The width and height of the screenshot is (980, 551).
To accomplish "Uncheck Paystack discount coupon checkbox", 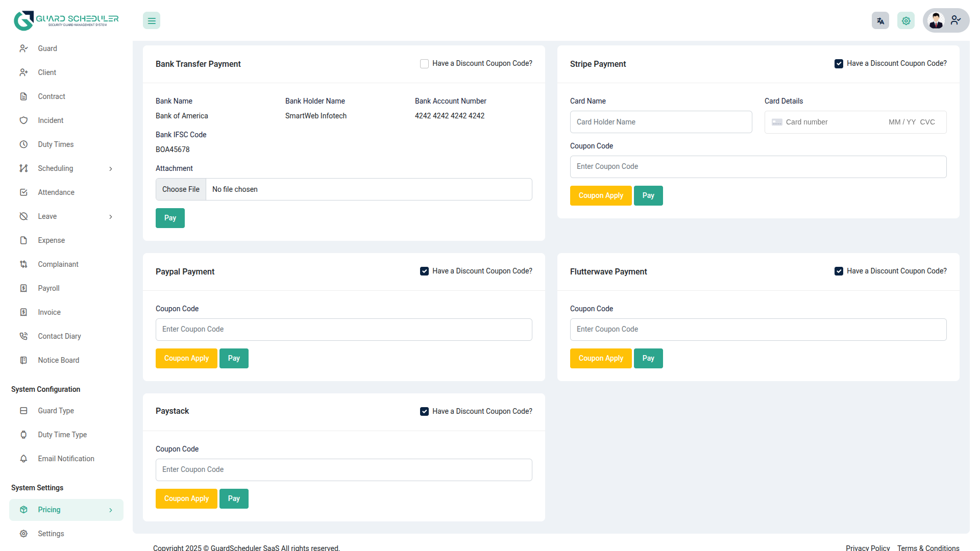I will point(424,412).
